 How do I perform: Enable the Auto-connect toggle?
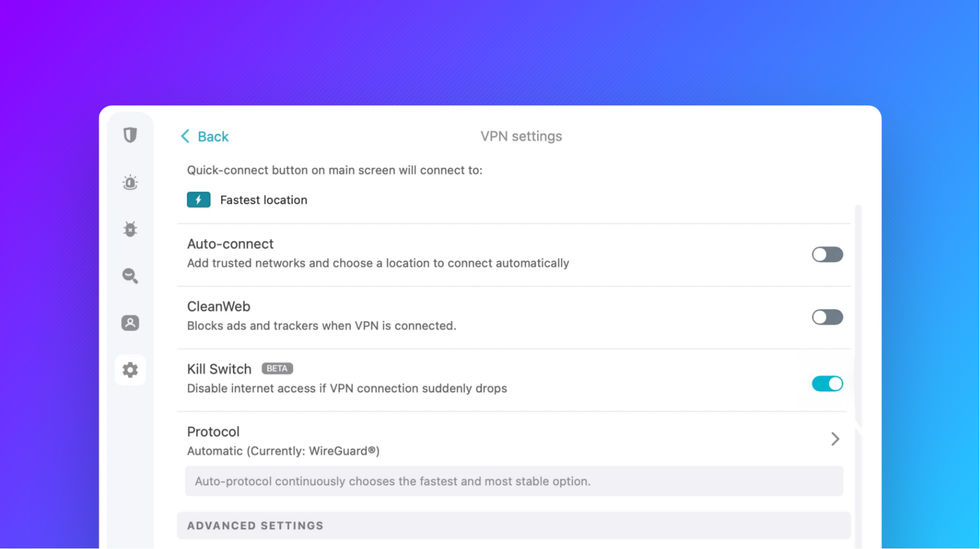pyautogui.click(x=827, y=254)
